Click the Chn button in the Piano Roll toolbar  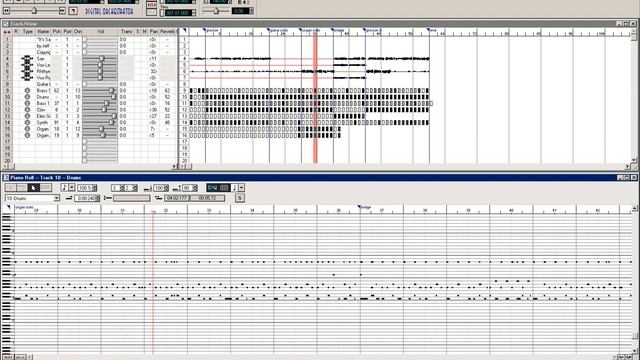[x=212, y=188]
